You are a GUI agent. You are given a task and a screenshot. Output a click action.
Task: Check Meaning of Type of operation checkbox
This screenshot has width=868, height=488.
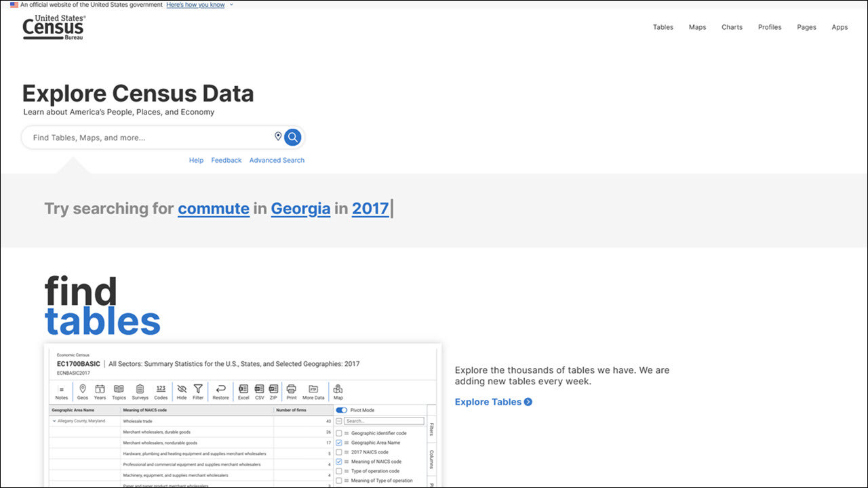pos(339,481)
